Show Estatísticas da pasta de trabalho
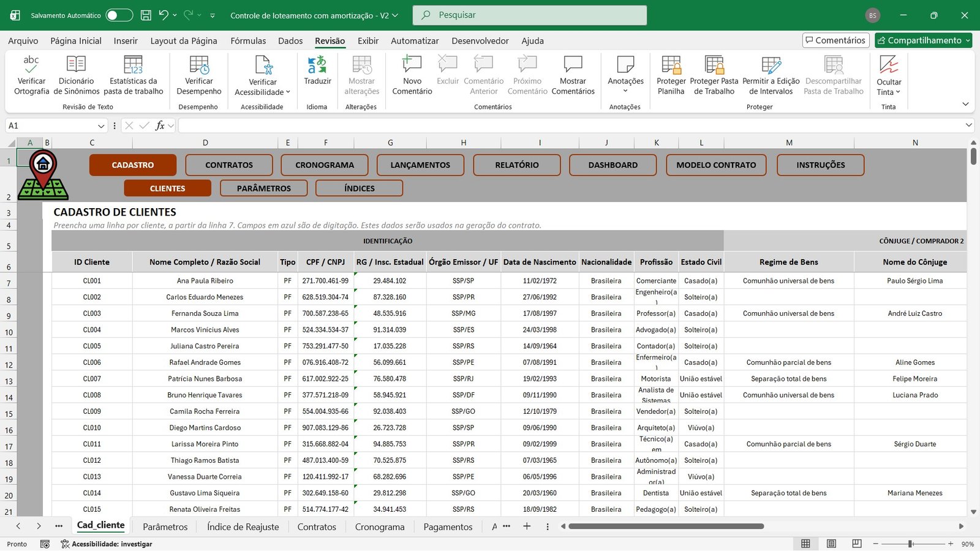This screenshot has width=980, height=551. (x=134, y=75)
